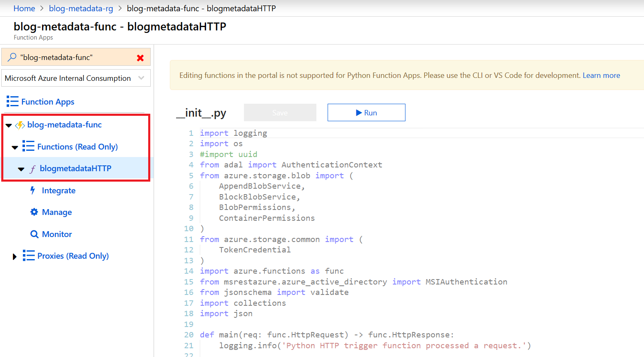Screen dimensions: 644x357
Task: Click the Manage gear icon
Action: point(34,212)
